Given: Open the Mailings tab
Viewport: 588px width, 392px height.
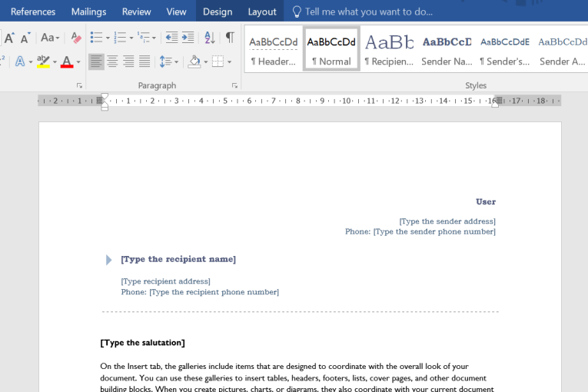Looking at the screenshot, I should pyautogui.click(x=89, y=12).
